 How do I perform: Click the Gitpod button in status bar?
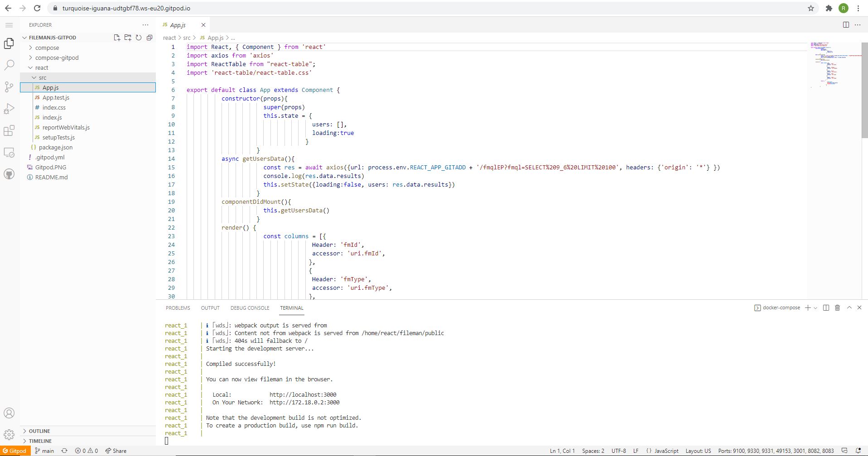(x=14, y=451)
